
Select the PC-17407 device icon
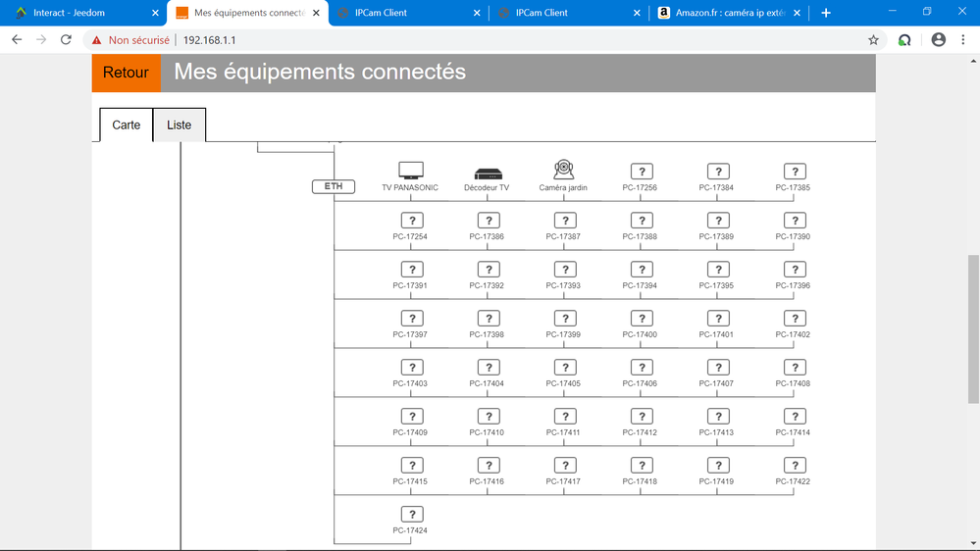[x=718, y=368]
